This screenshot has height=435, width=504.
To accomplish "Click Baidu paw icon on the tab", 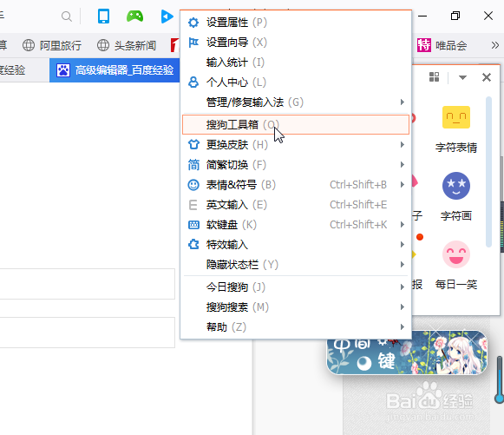I will coord(63,70).
